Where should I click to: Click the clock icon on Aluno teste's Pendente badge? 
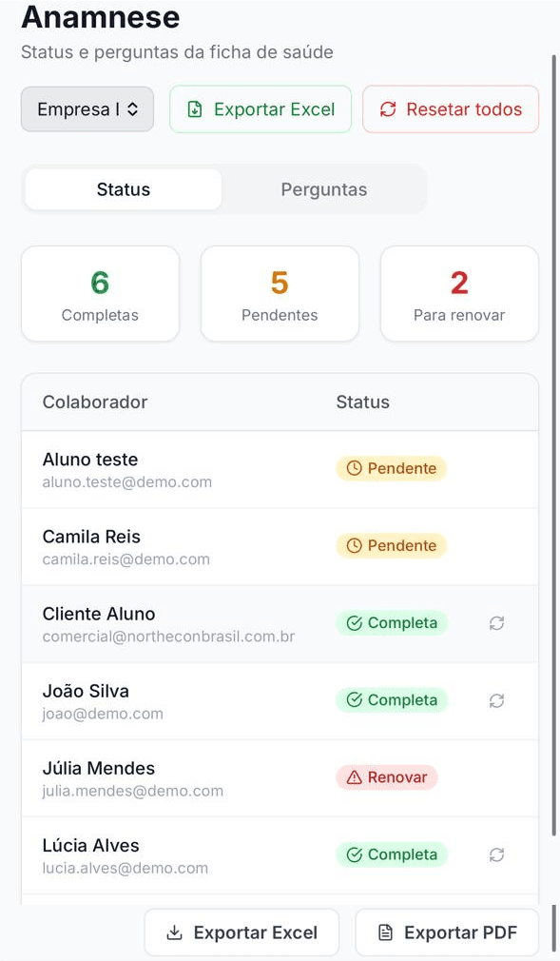[x=354, y=468]
